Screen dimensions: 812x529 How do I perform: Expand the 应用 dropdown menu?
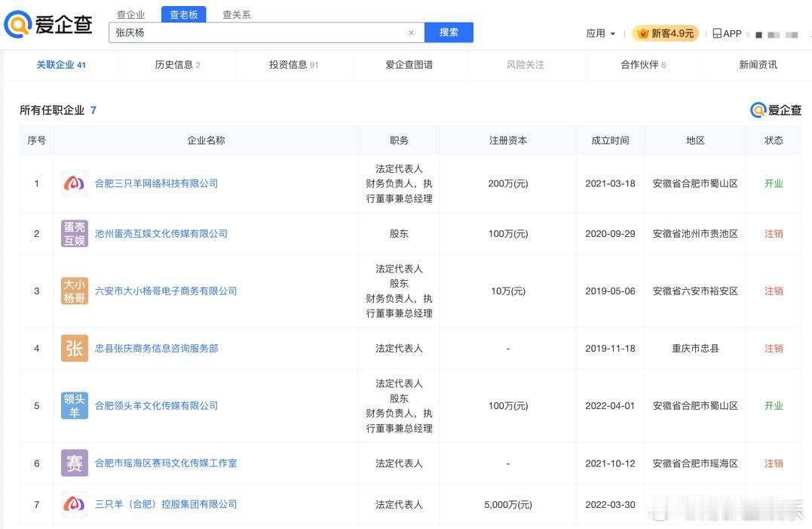click(601, 34)
